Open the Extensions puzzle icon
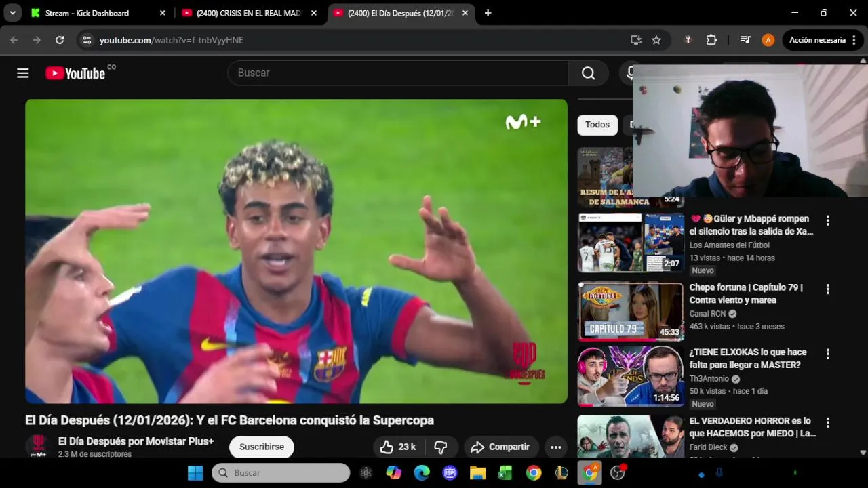This screenshot has width=868, height=488. pyautogui.click(x=711, y=40)
